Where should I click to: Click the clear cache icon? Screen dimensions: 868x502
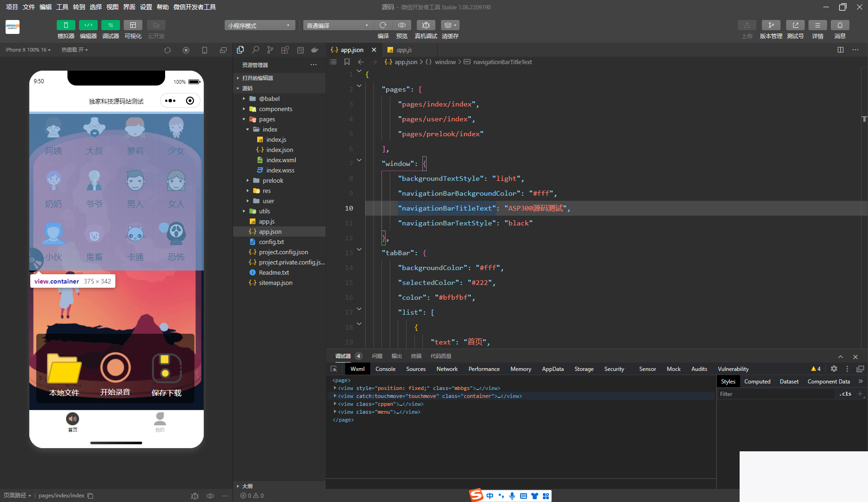(x=449, y=25)
